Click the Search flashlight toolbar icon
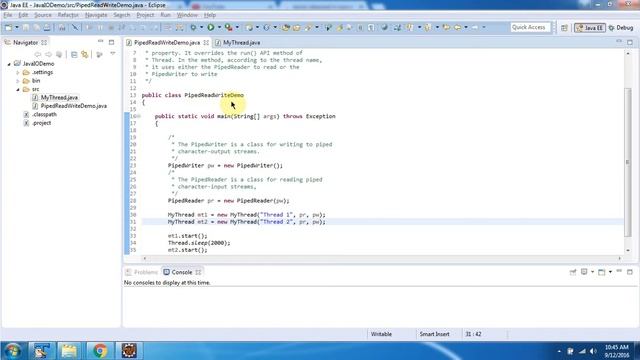 pos(308,27)
